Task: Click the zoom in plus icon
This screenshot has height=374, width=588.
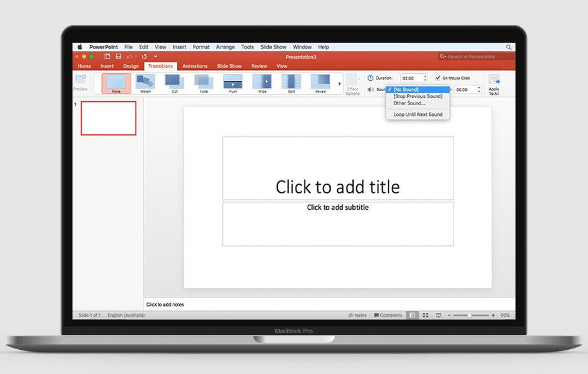Action: (493, 315)
